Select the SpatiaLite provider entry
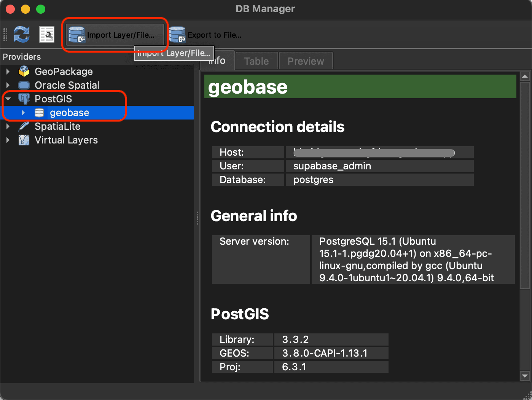The height and width of the screenshot is (400, 532). 57,126
